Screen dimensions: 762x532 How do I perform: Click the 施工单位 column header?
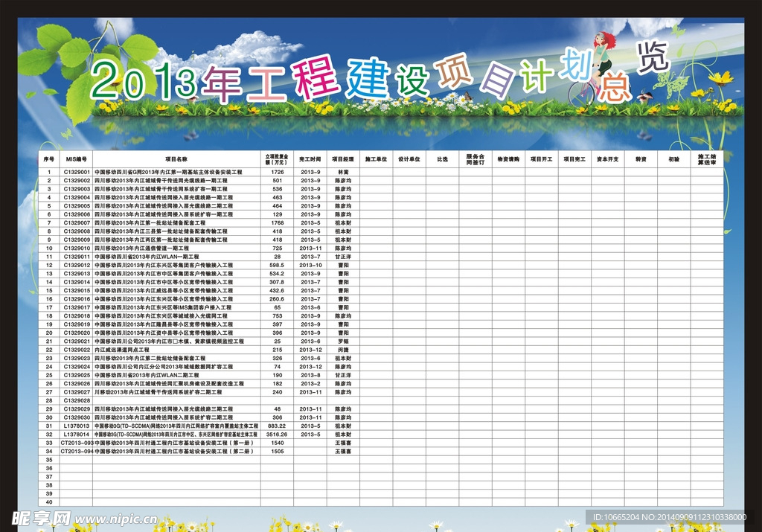point(376,159)
